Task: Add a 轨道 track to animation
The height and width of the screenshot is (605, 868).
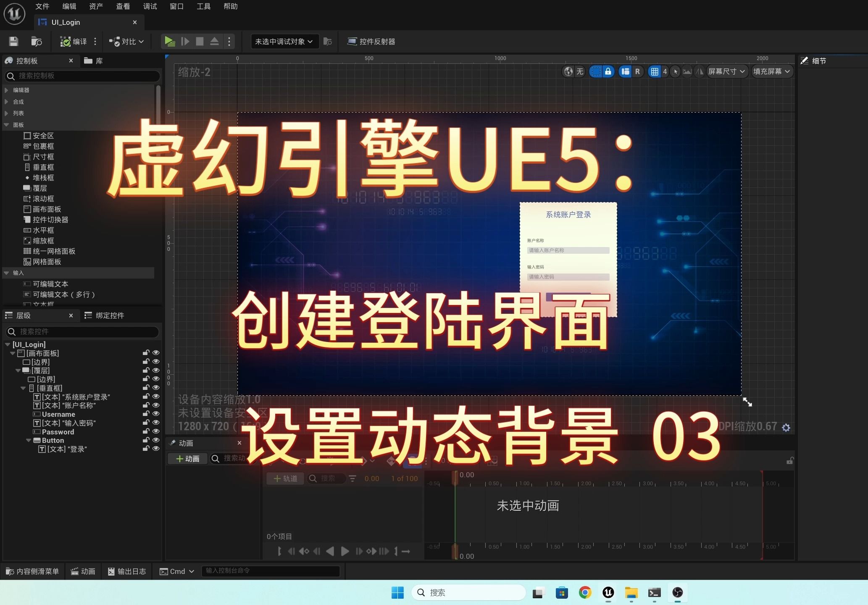Action: click(285, 479)
